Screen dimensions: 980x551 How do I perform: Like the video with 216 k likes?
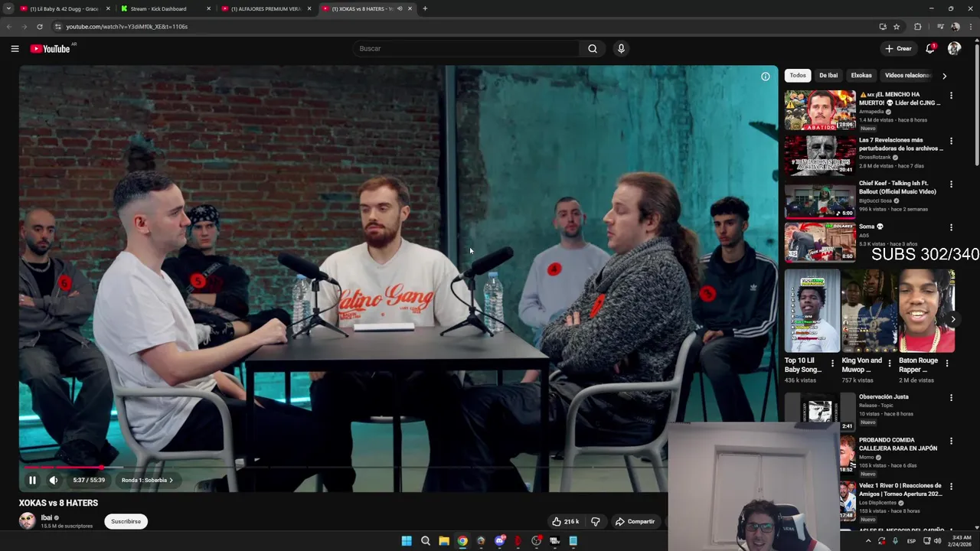[566, 521]
